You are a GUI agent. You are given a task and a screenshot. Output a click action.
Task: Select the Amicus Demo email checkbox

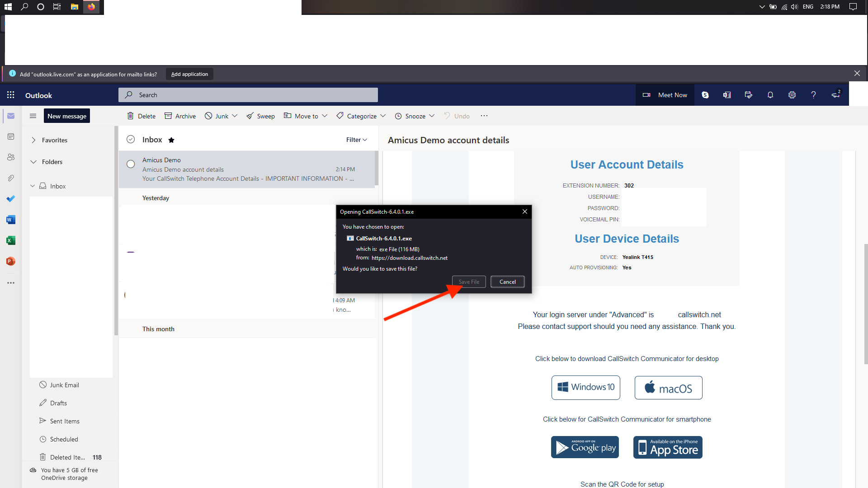[131, 164]
